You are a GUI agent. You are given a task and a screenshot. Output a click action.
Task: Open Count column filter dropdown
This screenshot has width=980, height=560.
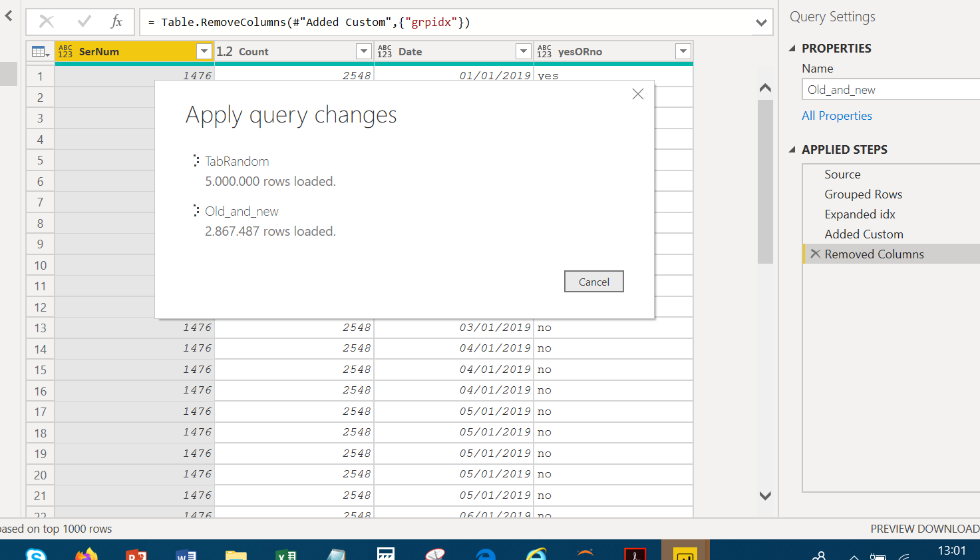pyautogui.click(x=364, y=51)
